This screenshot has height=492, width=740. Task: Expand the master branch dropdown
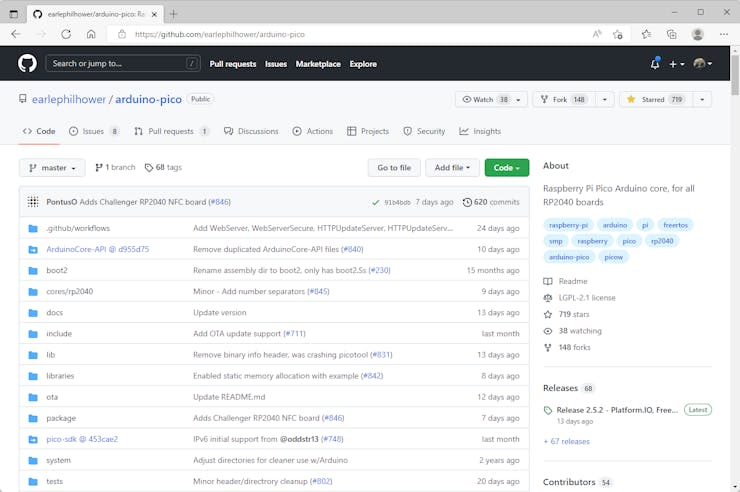52,168
